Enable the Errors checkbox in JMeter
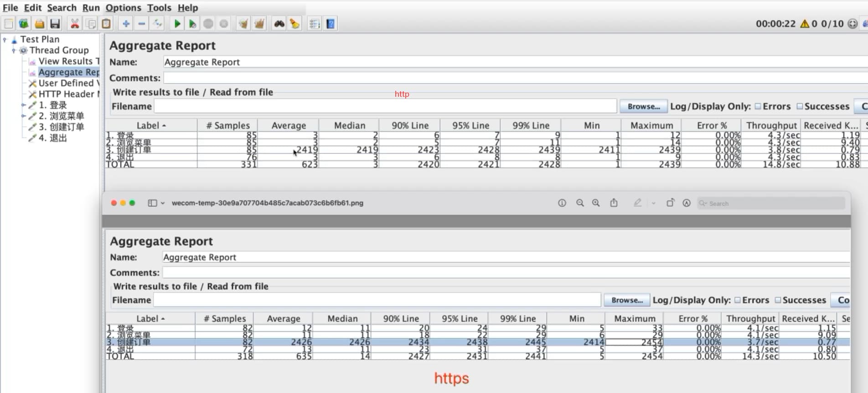Image resolution: width=868 pixels, height=393 pixels. click(x=758, y=106)
